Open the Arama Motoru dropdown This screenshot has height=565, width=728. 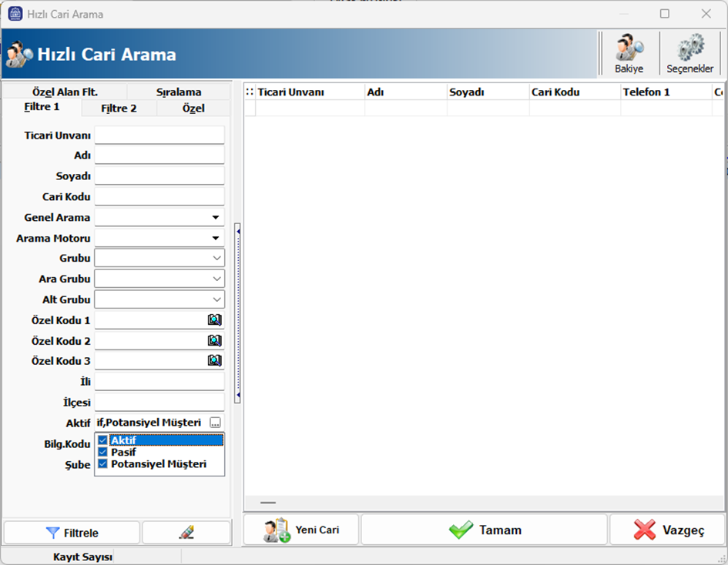click(x=216, y=239)
